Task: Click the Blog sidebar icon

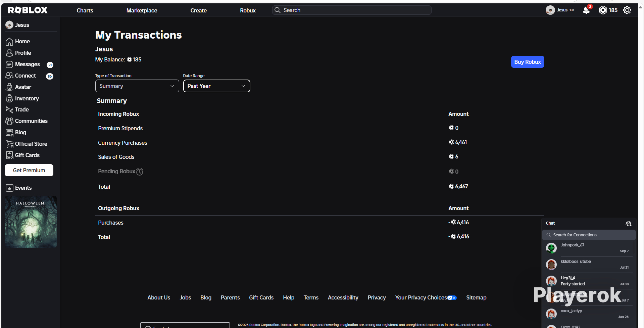Action: pyautogui.click(x=9, y=133)
